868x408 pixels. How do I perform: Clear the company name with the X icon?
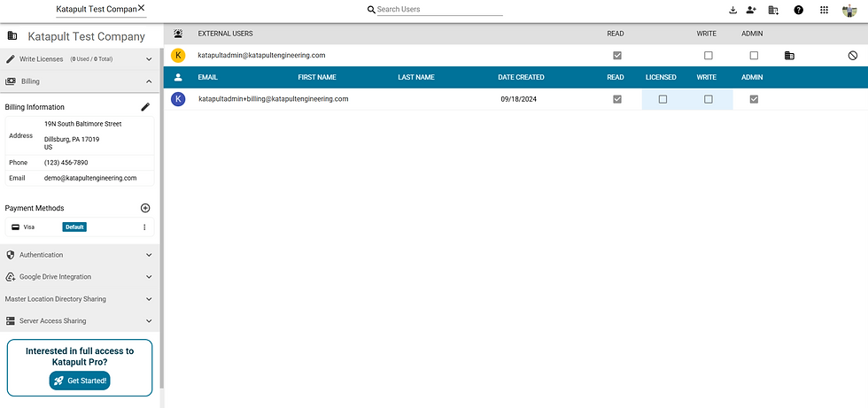141,8
